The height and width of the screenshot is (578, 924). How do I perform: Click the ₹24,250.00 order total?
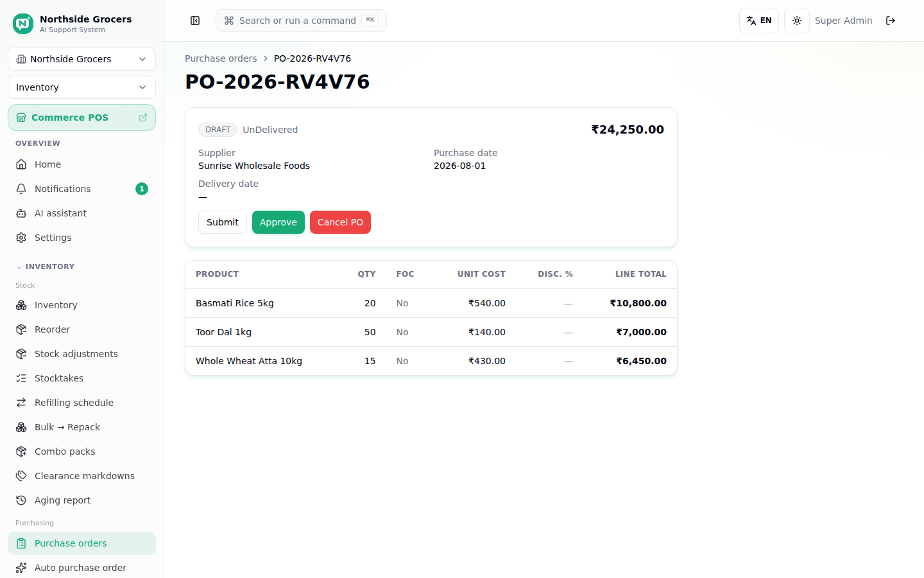(x=628, y=130)
